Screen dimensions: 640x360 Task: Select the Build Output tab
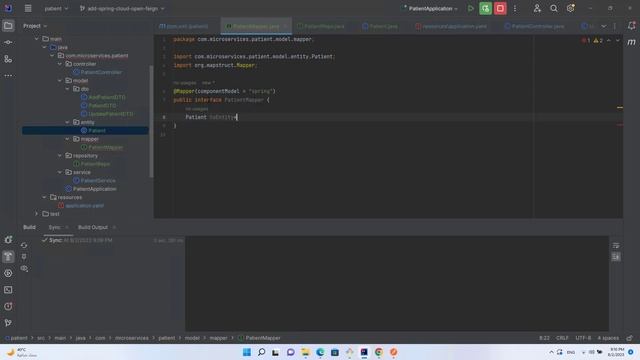(93, 227)
